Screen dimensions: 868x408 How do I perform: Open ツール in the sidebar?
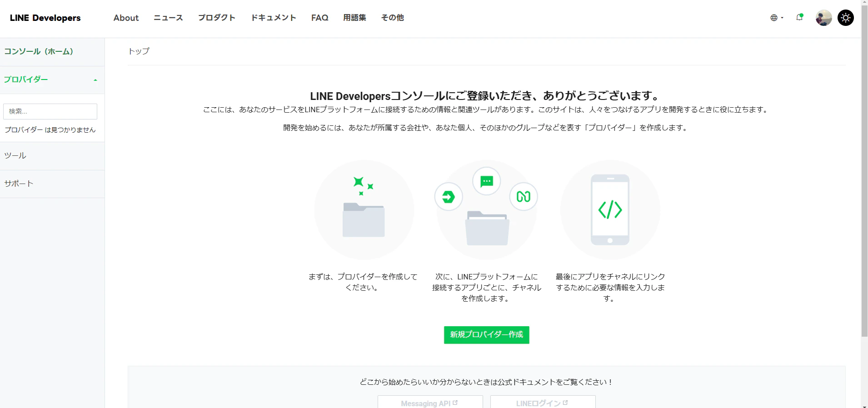point(52,156)
